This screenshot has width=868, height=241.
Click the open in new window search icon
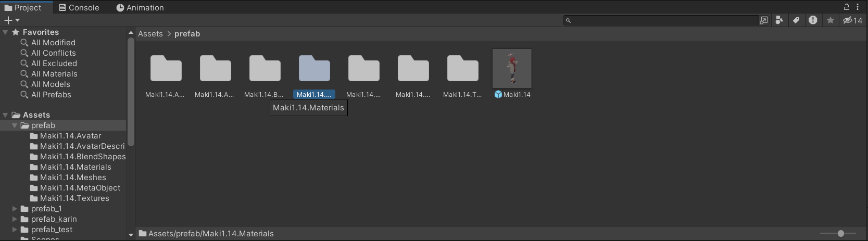coord(764,20)
